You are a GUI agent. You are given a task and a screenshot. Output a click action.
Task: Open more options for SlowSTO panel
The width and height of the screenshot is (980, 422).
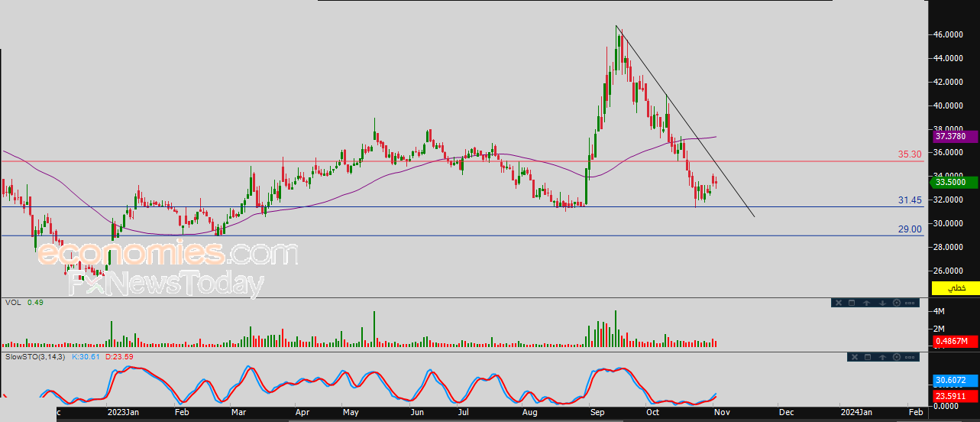point(910,357)
